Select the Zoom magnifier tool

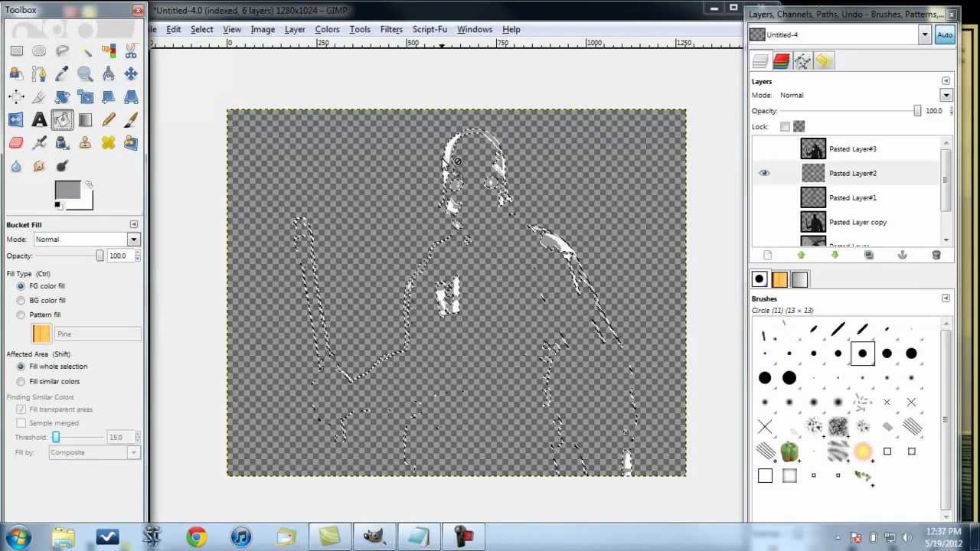click(x=85, y=74)
